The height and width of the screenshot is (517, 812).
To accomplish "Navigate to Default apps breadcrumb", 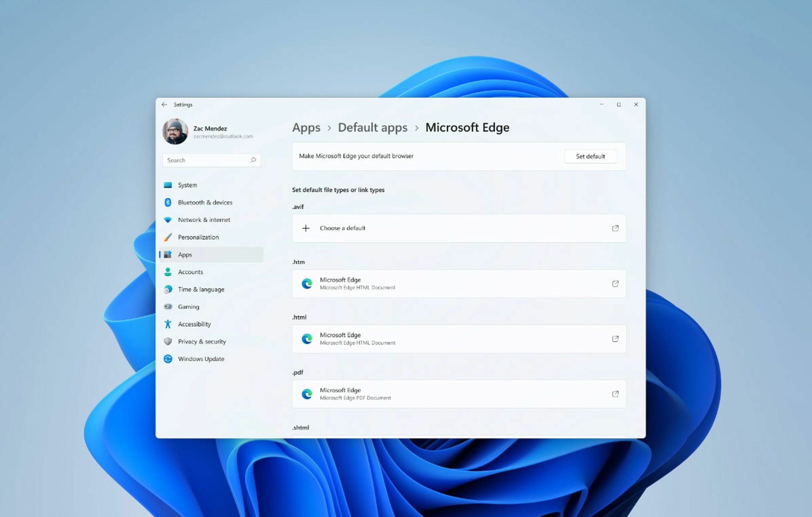I will coord(373,128).
